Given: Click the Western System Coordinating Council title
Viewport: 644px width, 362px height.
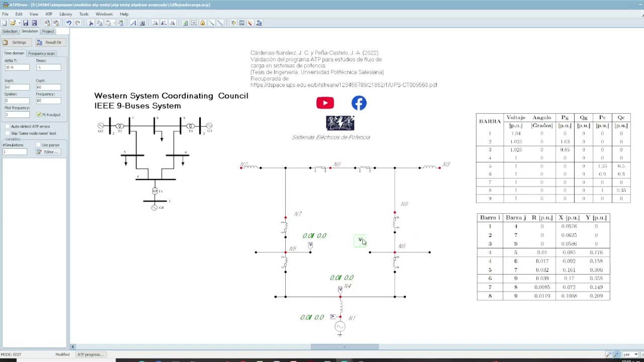Looking at the screenshot, I should click(171, 96).
